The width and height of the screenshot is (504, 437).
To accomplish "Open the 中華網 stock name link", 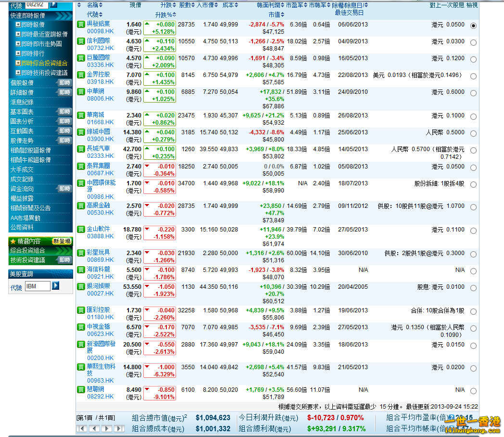I will (x=96, y=91).
